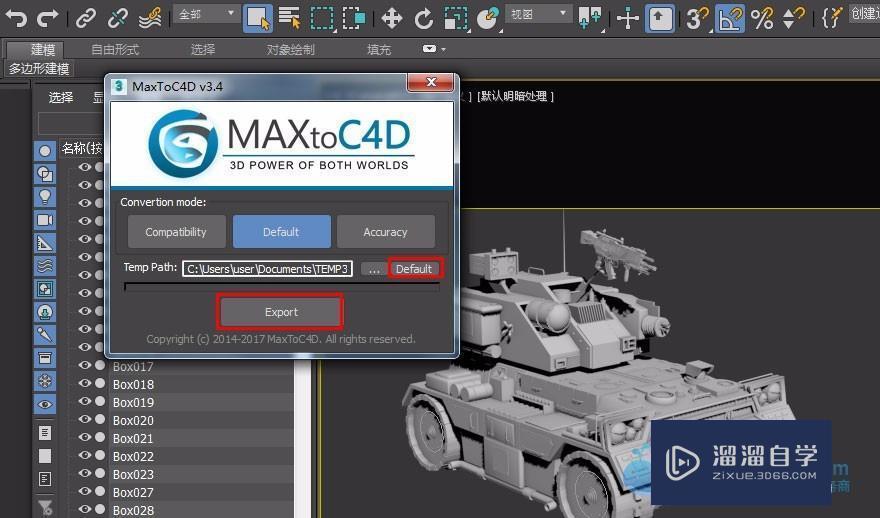Screen dimensions: 880x518
Task: Click the Export button
Action: coord(281,312)
